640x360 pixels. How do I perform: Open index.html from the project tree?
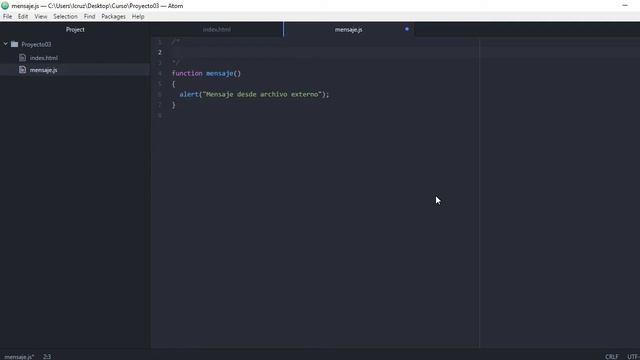coord(44,58)
